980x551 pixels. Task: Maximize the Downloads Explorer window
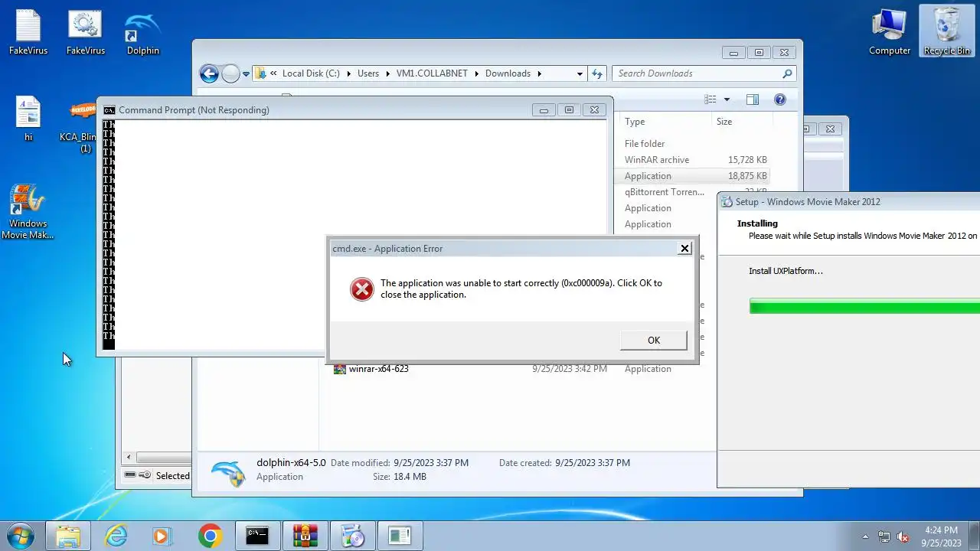759,53
